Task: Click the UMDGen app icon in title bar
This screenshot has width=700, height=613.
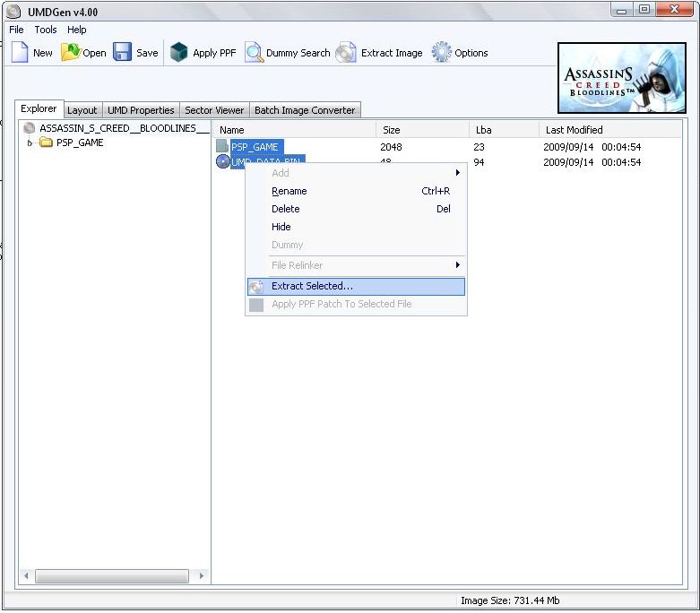Action: click(x=13, y=12)
